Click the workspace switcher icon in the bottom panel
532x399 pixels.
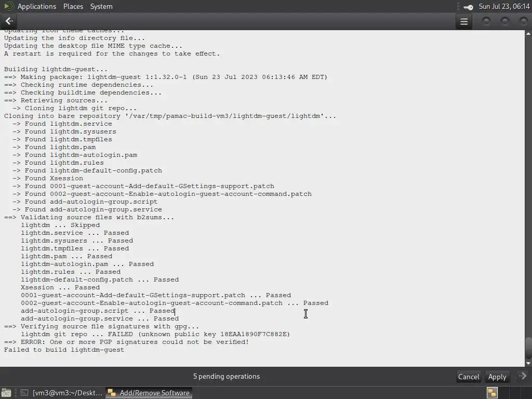coord(492,393)
